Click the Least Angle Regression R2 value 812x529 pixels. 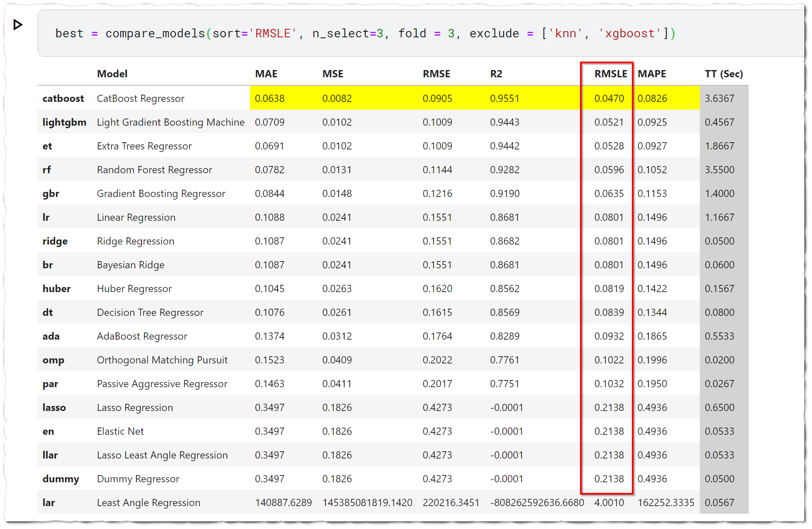pos(537,502)
